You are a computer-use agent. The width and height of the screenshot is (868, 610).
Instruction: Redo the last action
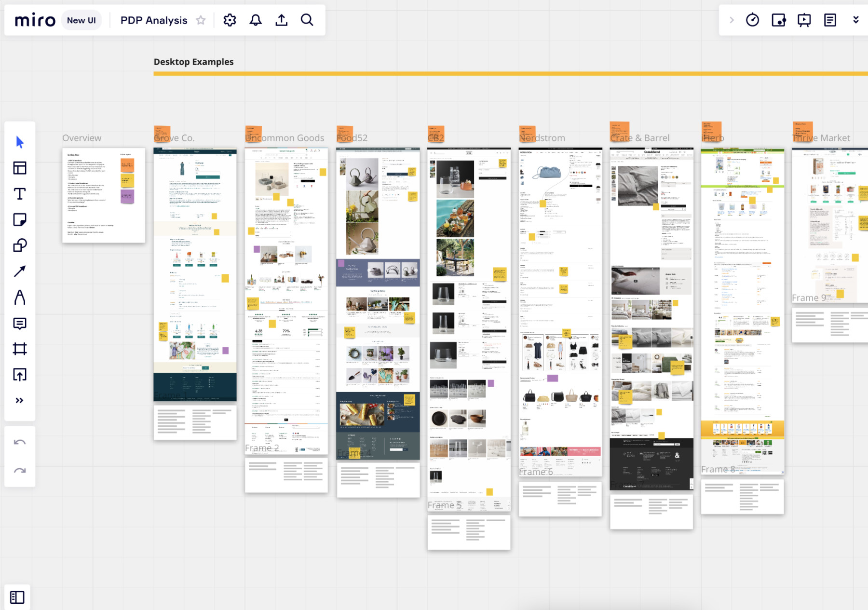20,471
